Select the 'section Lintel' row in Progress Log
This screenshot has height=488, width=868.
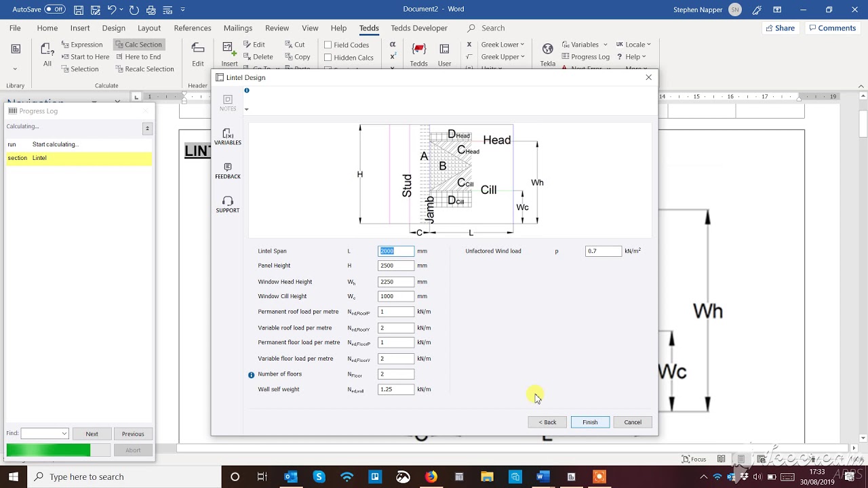click(79, 158)
